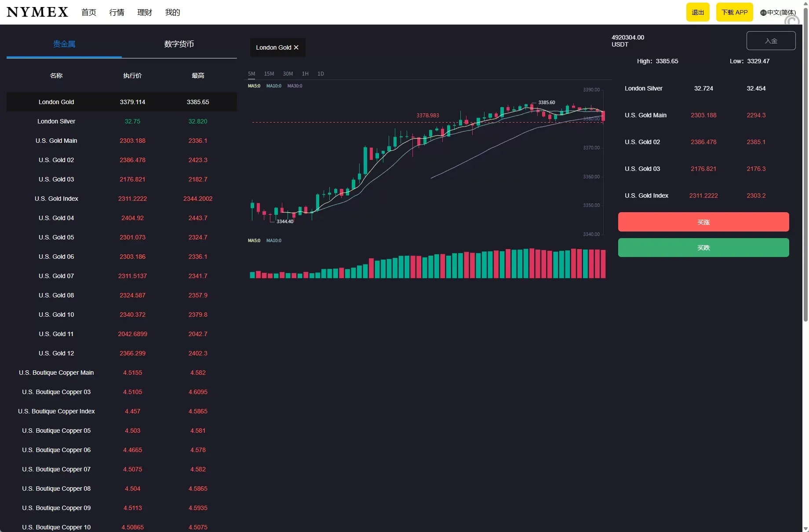Screen dimensions: 809x532
Task: Switch to the 数字货币 tab
Action: [x=179, y=44]
